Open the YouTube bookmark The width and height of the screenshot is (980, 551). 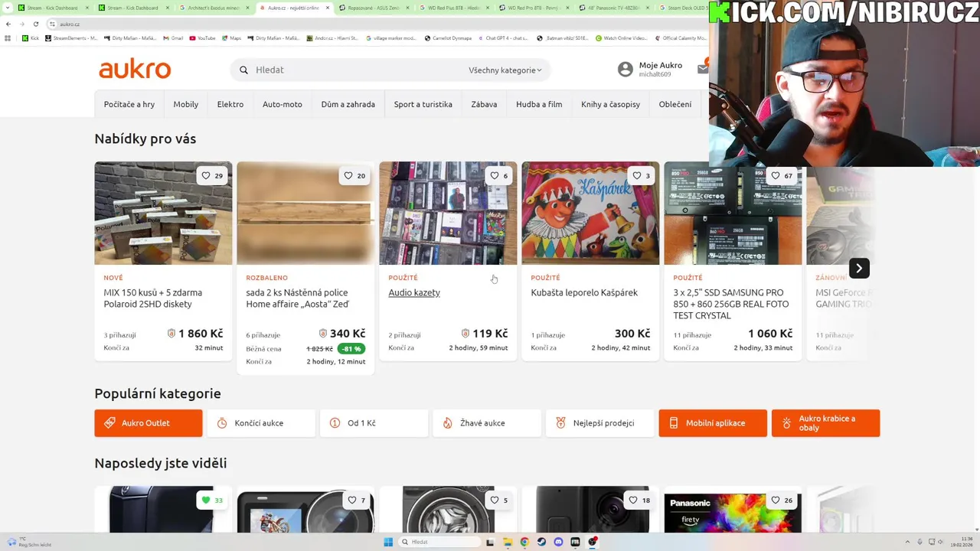(x=202, y=37)
